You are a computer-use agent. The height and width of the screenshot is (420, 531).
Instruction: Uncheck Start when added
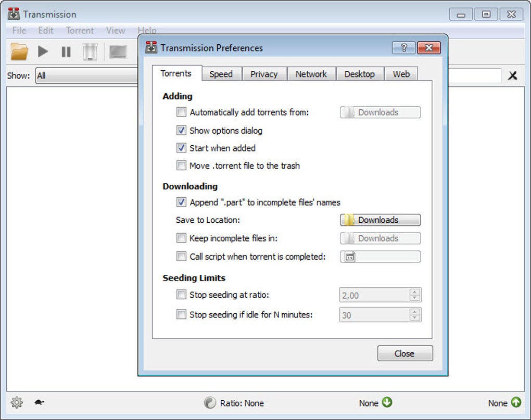tap(181, 148)
